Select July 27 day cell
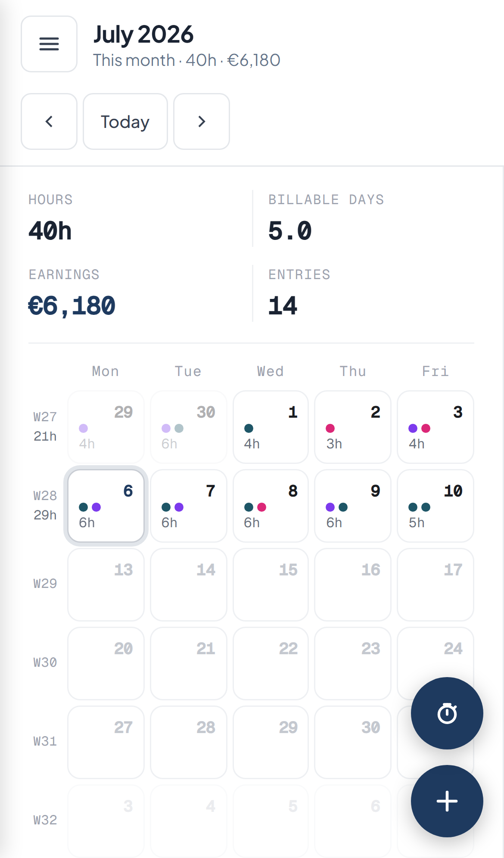 coord(106,742)
